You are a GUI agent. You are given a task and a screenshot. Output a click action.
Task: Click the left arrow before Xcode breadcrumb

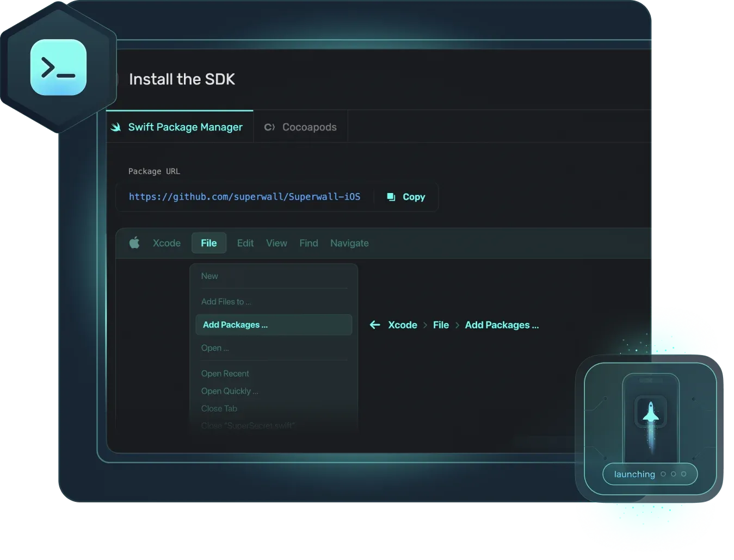pyautogui.click(x=375, y=325)
